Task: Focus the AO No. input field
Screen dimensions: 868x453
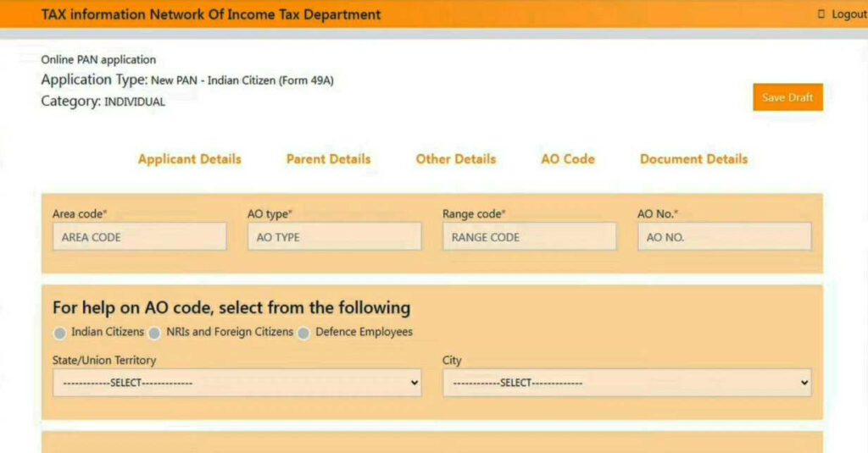Action: [x=725, y=237]
